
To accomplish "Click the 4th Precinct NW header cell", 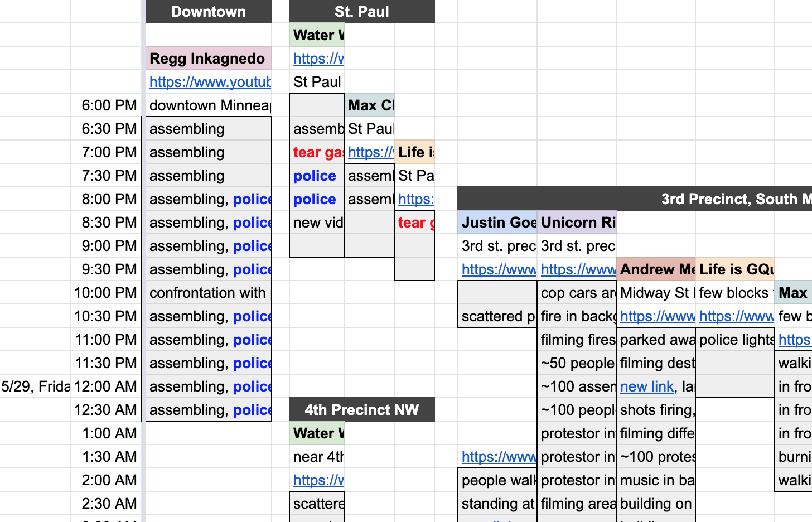I will point(362,410).
